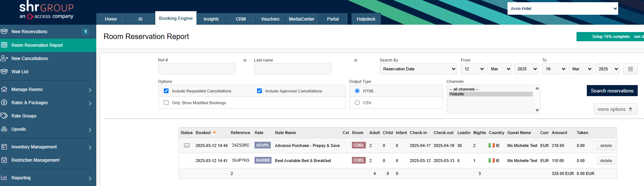Viewport: 644px width, 186px height.
Task: Select CSV output type radio
Action: (357, 102)
